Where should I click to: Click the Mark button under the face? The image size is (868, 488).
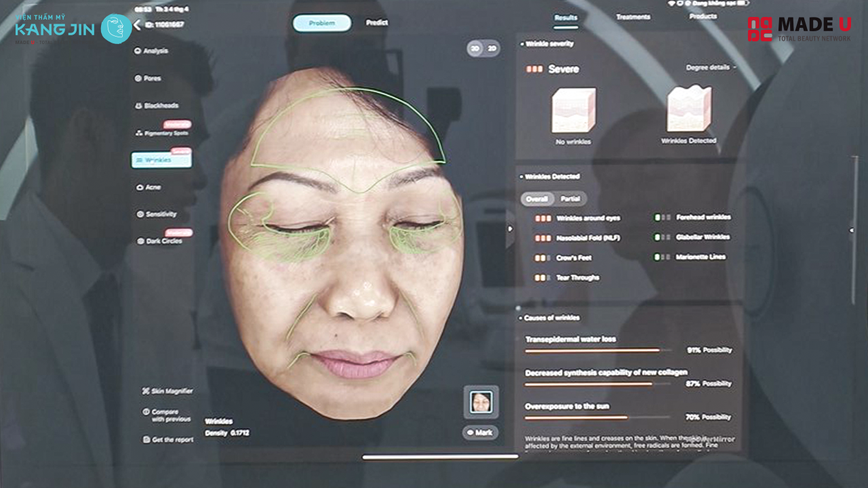pyautogui.click(x=481, y=432)
